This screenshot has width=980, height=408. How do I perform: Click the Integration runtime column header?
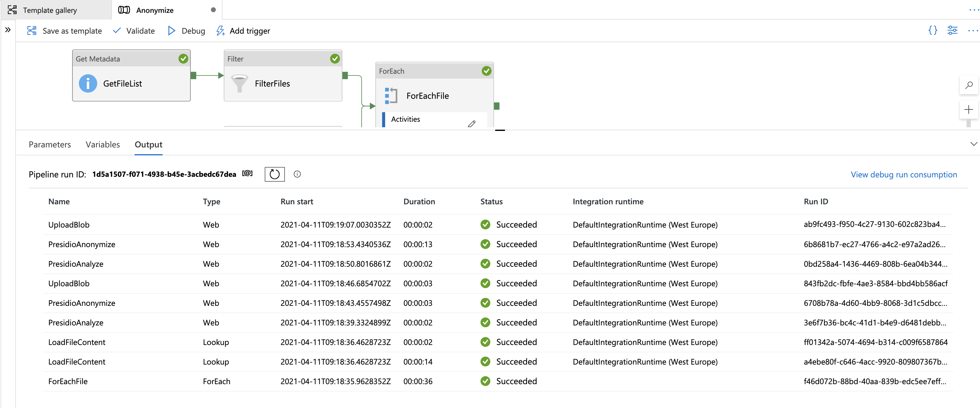pos(608,201)
